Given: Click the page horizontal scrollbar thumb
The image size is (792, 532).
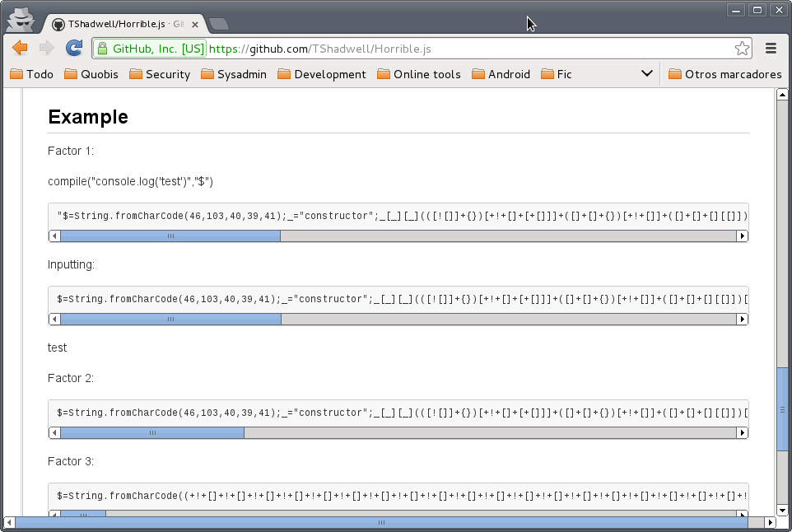Looking at the screenshot, I should tap(381, 522).
